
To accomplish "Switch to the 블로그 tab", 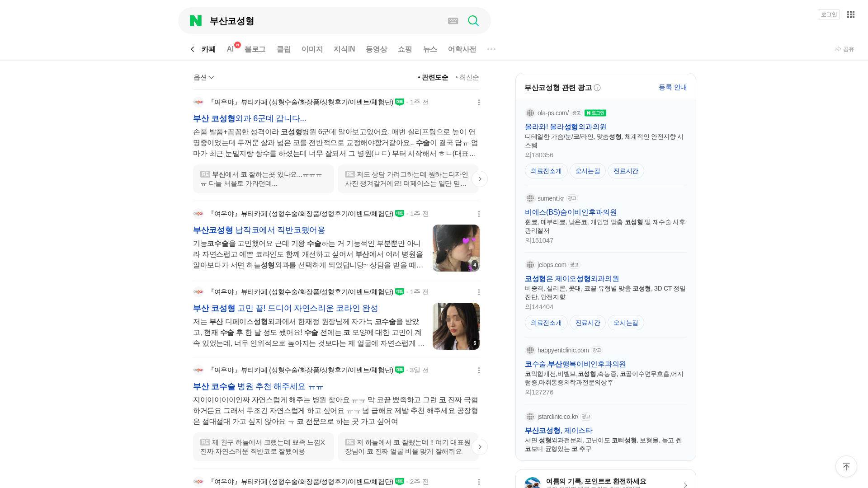I will pyautogui.click(x=255, y=49).
